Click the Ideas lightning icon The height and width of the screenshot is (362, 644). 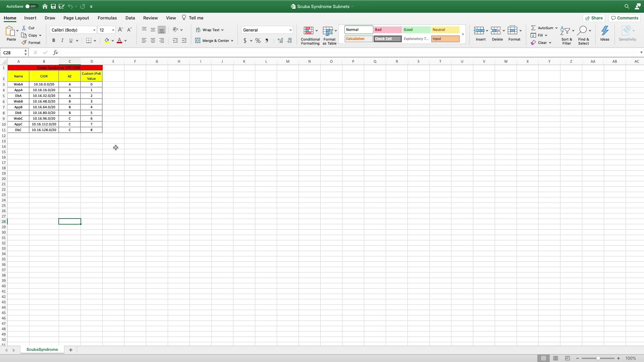tap(604, 31)
